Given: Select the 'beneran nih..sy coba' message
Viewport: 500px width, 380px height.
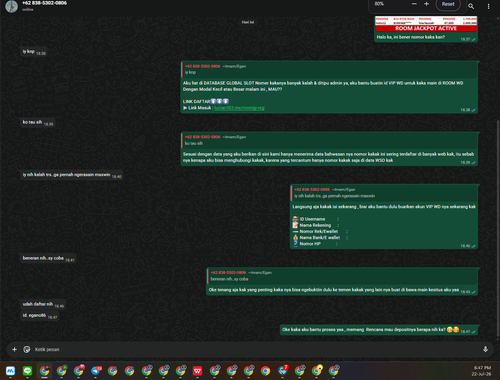Looking at the screenshot, I should [x=48, y=258].
